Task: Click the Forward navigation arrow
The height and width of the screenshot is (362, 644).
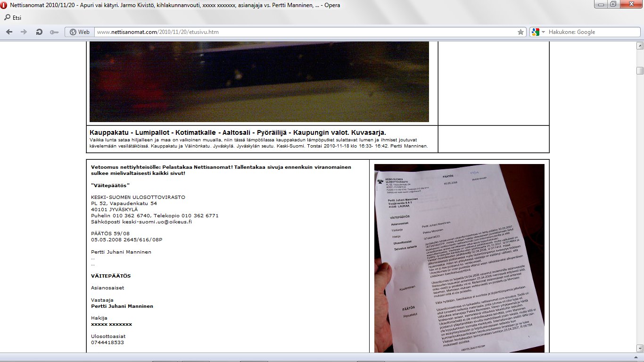Action: tap(24, 32)
